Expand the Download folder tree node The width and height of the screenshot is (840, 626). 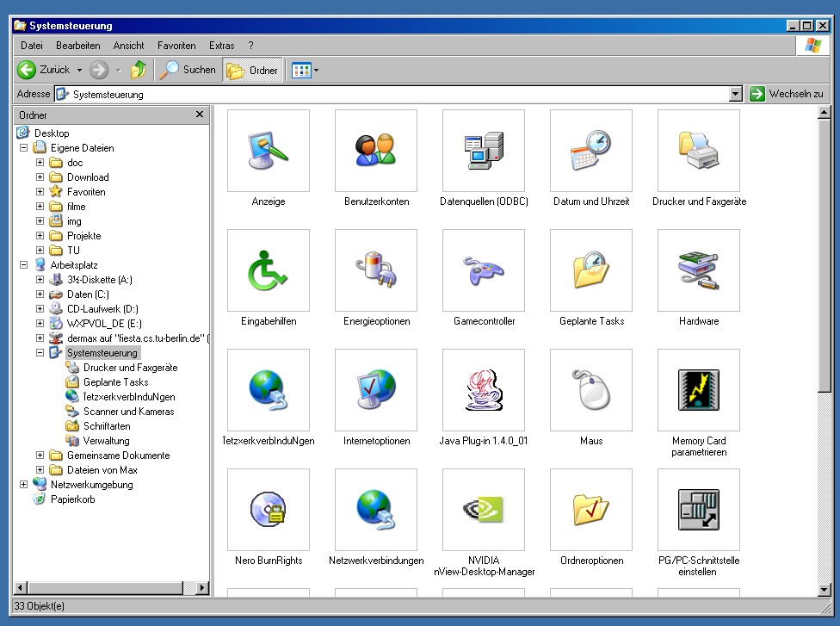(x=40, y=177)
